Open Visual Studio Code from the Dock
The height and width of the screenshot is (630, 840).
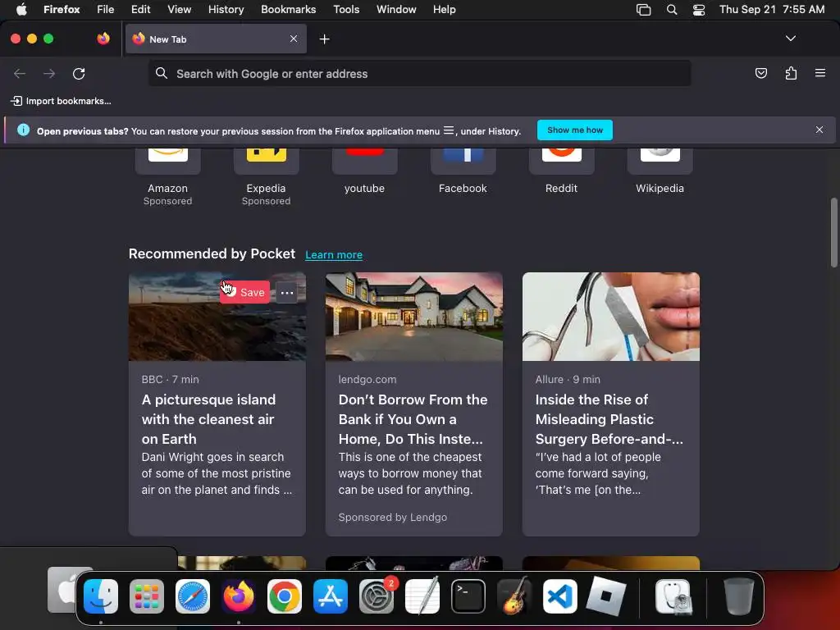560,596
